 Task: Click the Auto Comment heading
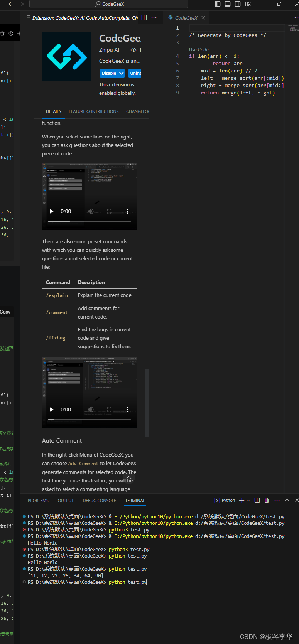pos(62,441)
